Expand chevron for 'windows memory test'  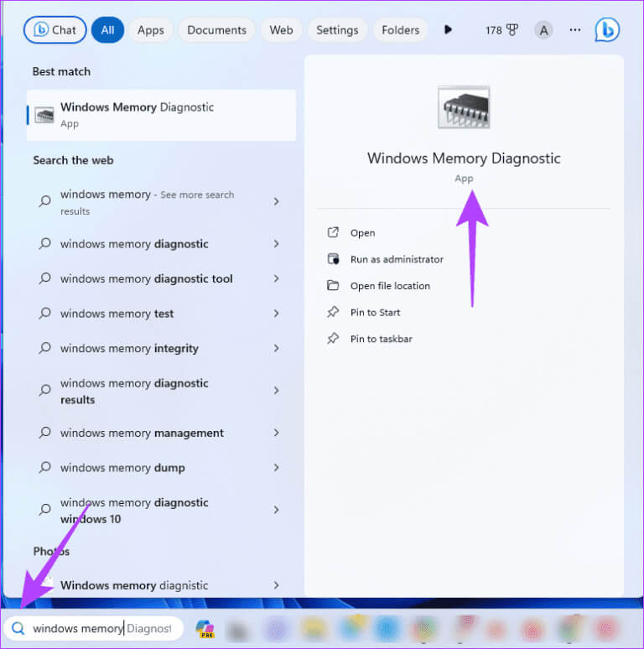click(x=276, y=314)
